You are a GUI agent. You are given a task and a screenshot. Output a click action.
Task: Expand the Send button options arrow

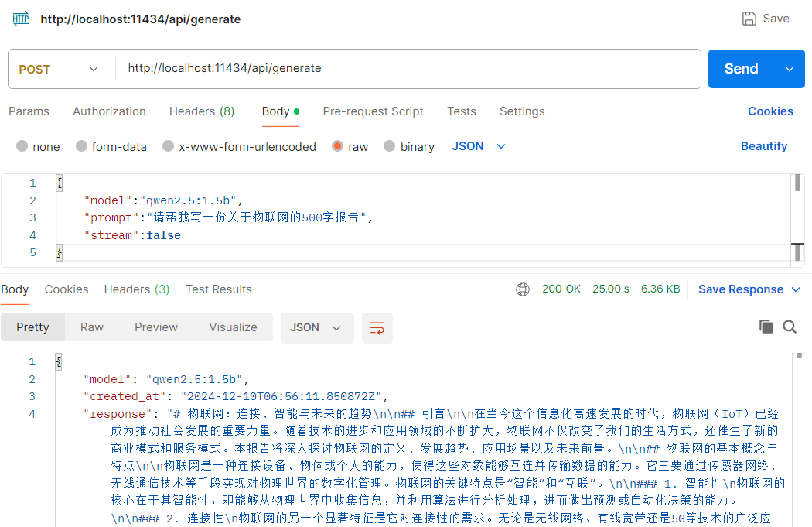coord(790,69)
